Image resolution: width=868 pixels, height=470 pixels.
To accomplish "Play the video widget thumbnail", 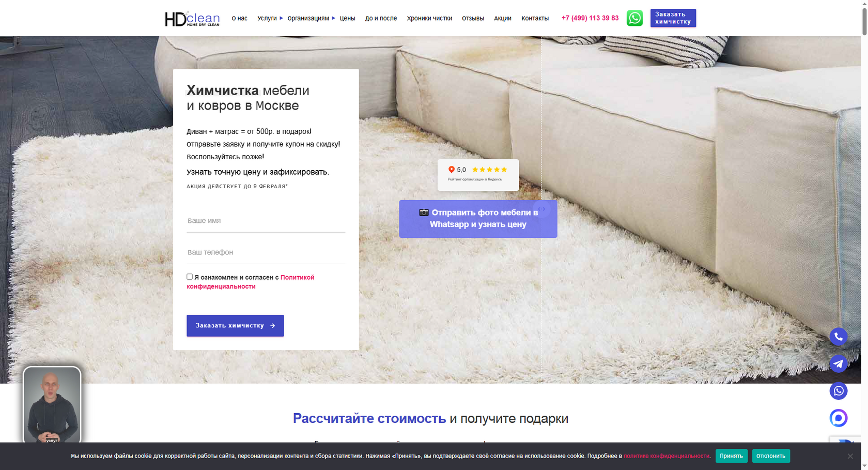I will pyautogui.click(x=52, y=405).
